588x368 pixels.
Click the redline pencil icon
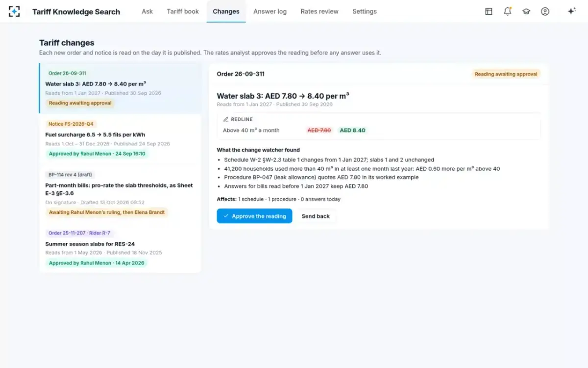[x=226, y=119]
